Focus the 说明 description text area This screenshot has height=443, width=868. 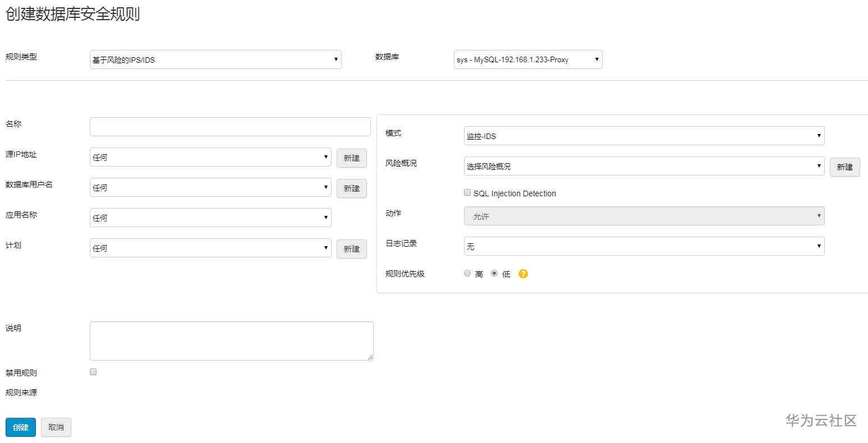click(x=231, y=340)
